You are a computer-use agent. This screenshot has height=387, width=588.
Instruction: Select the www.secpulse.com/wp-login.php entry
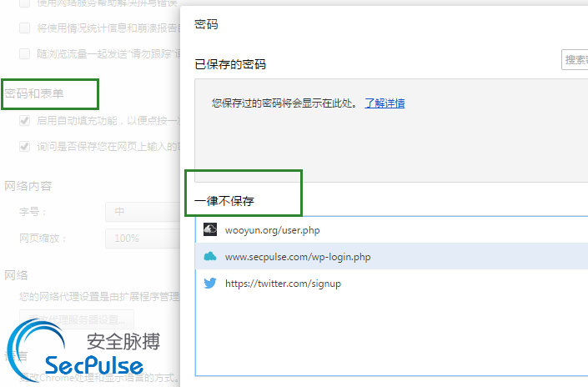pyautogui.click(x=391, y=256)
